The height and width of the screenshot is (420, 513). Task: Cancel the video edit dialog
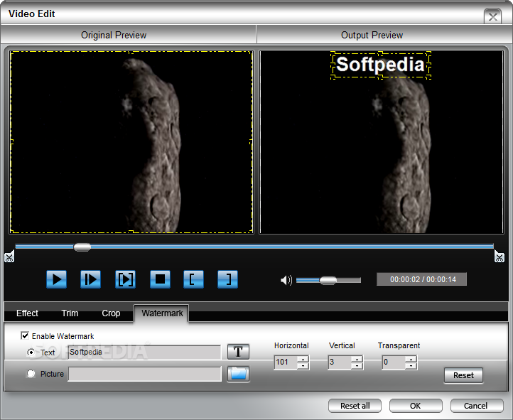[476, 406]
